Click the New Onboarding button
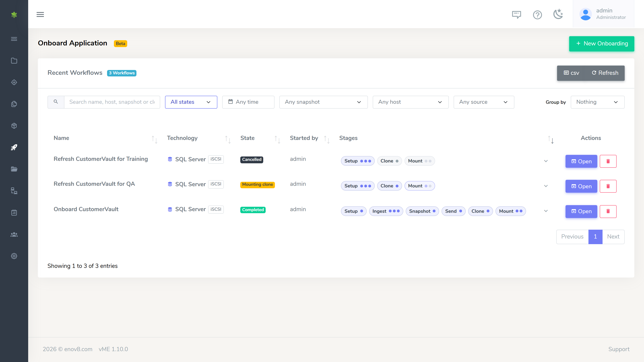Viewport: 644px width, 362px height. [602, 44]
